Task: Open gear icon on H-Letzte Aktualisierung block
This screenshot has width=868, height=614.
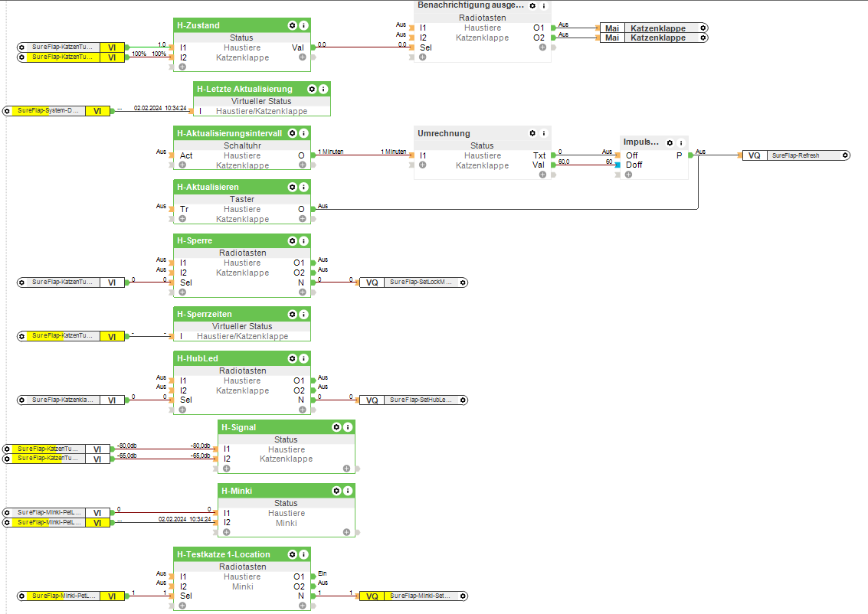Action: coord(313,89)
